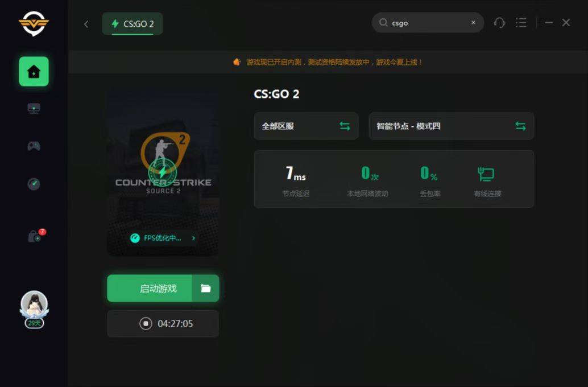This screenshot has height=387, width=588.
Task: Launch game with 启动游戏 button
Action: (150, 289)
